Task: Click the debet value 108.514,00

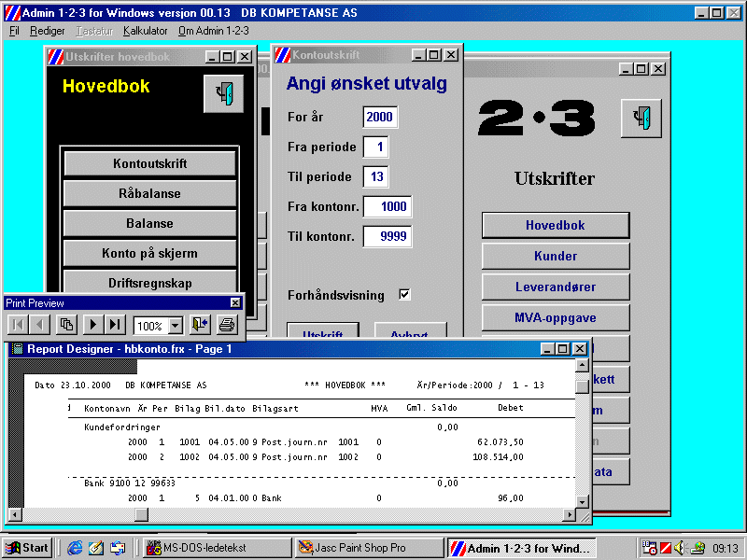Action: tap(498, 457)
